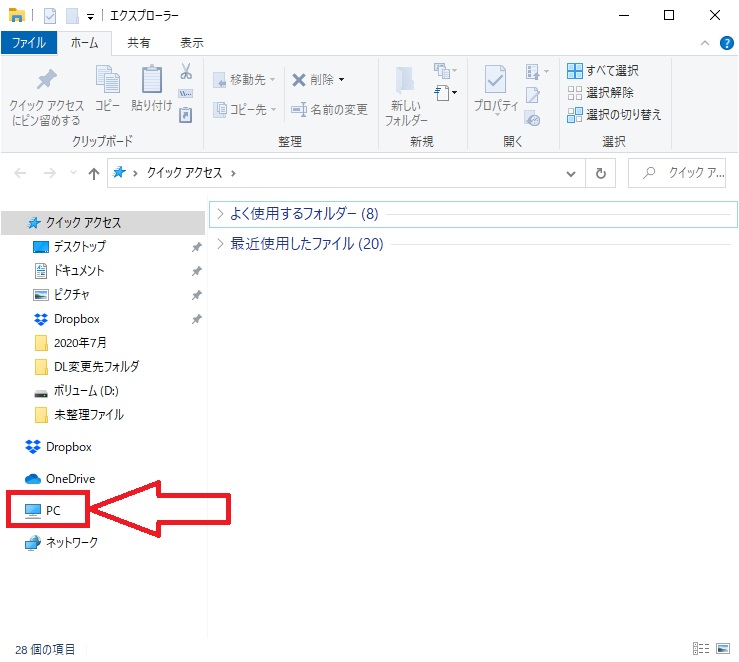
Task: Switch to details view icon in status bar
Action: pos(701,648)
